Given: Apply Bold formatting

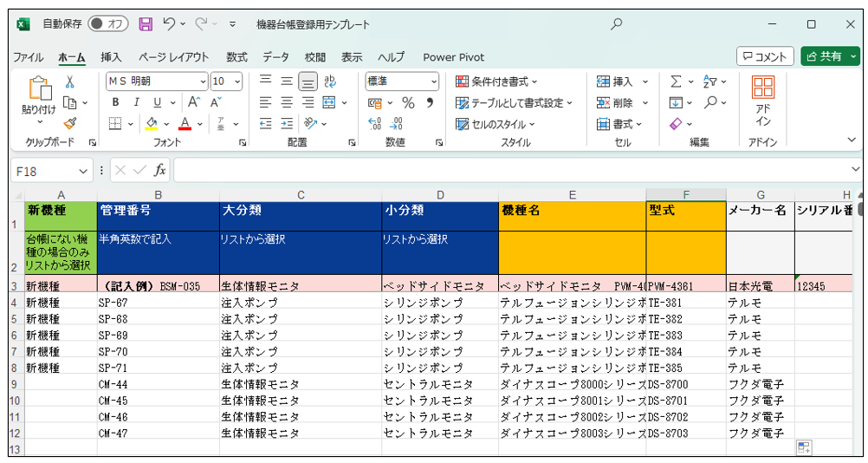Looking at the screenshot, I should tap(116, 102).
